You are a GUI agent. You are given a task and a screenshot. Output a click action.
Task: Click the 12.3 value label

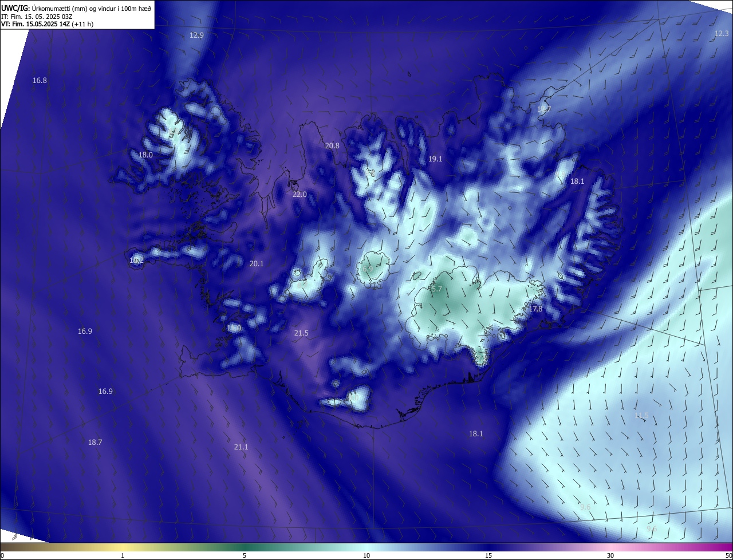point(722,34)
